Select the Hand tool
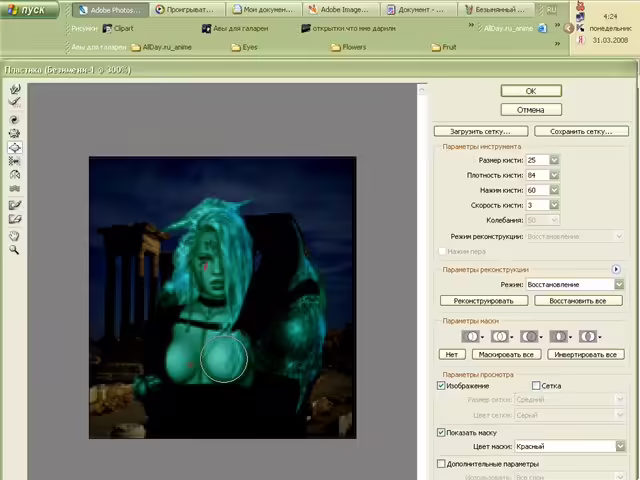640x480 pixels. pos(15,236)
